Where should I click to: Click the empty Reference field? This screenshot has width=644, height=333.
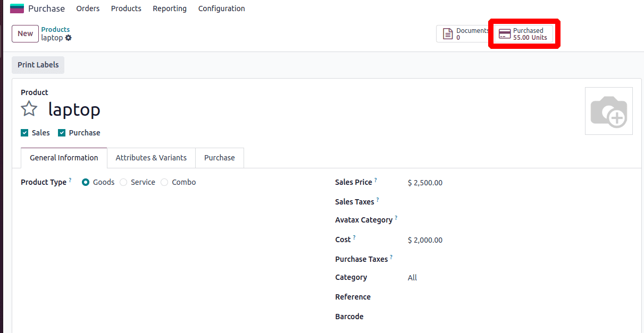520,297
